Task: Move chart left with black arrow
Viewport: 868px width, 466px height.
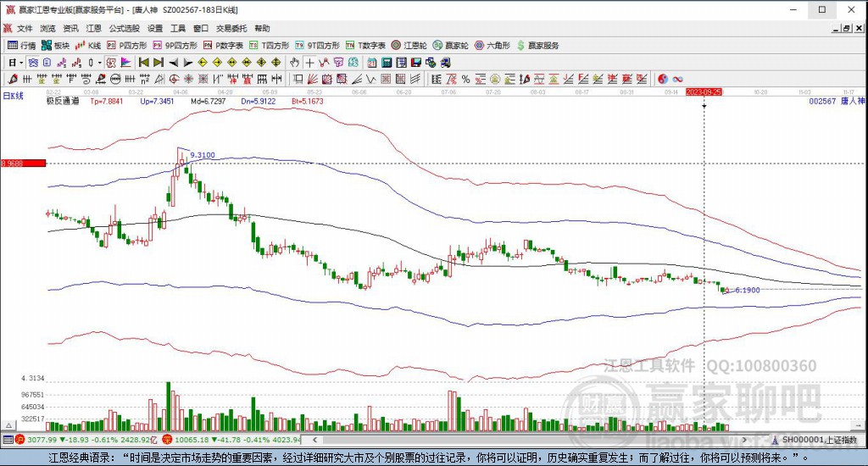Action: click(x=173, y=63)
